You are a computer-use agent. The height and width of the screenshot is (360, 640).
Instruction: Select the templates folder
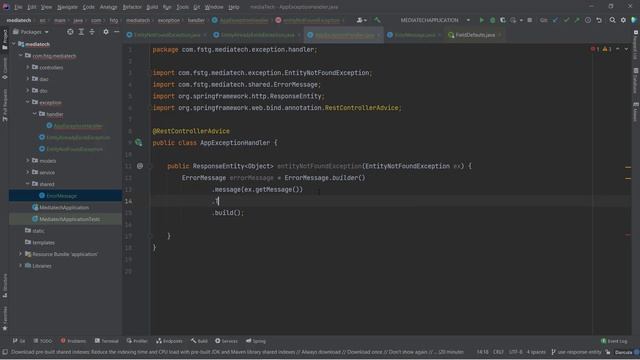(x=43, y=242)
